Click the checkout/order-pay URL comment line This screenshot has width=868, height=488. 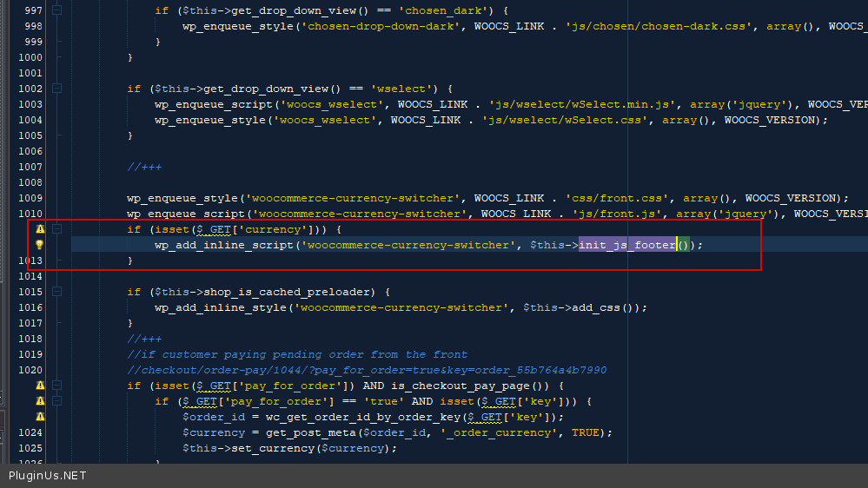coord(367,370)
